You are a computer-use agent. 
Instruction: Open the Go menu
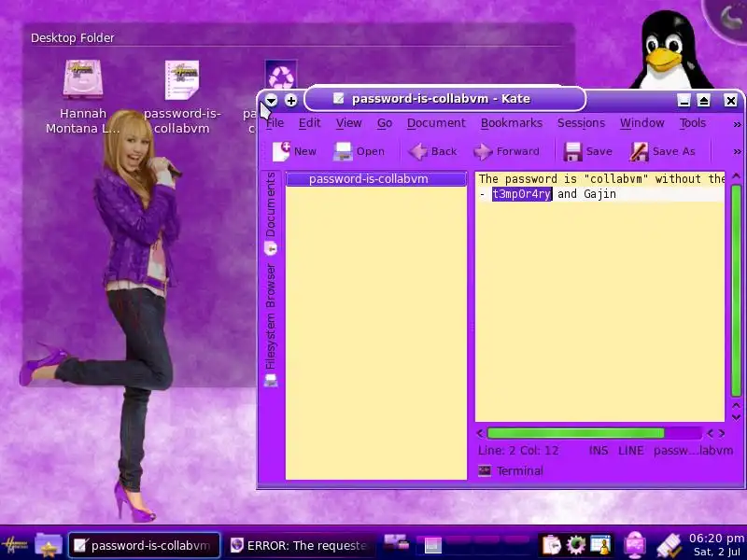click(x=385, y=123)
